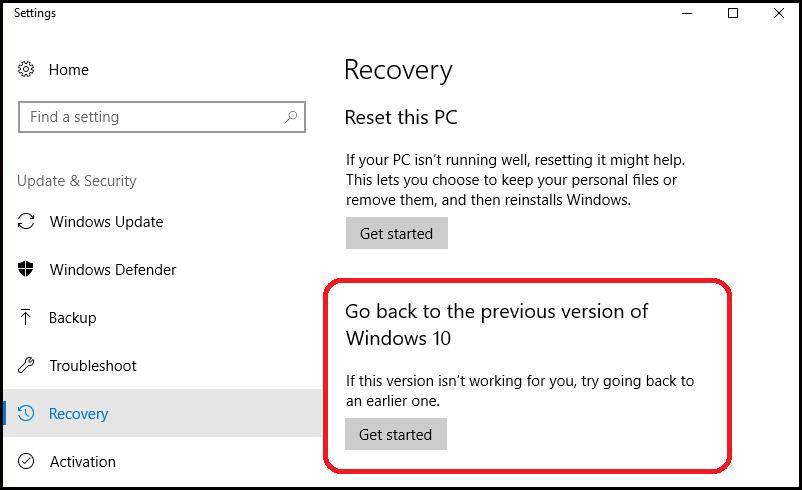Click the Windows Update sync arrows icon
The height and width of the screenshot is (490, 802).
click(x=26, y=221)
